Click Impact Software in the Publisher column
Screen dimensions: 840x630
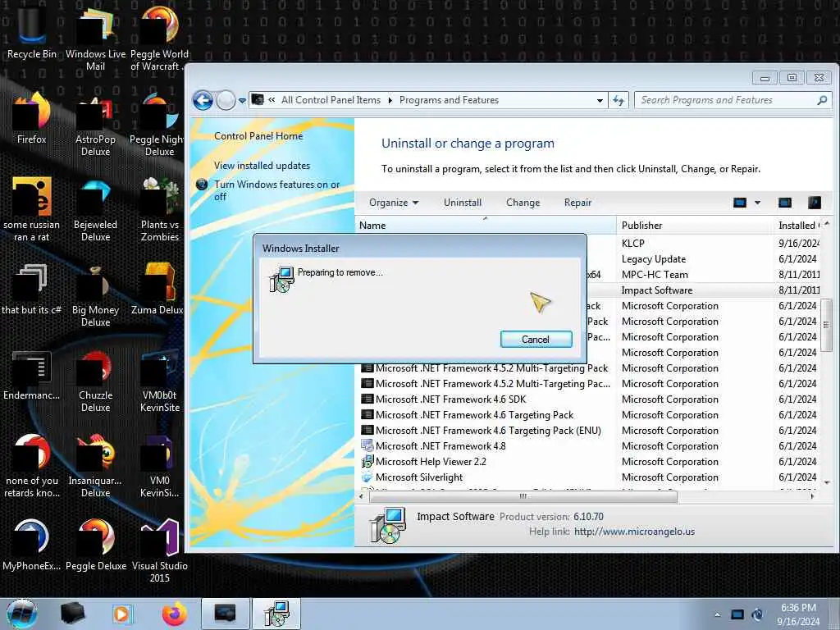point(657,290)
